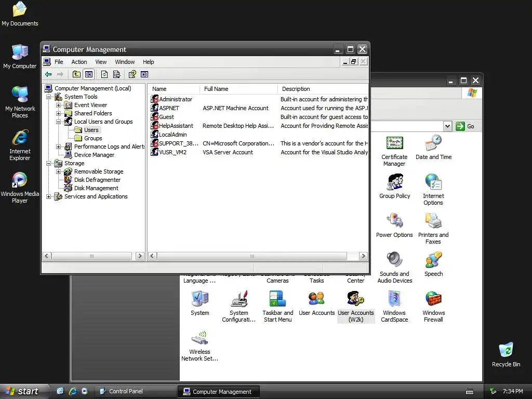This screenshot has height=399, width=532.
Task: Open the Help menu
Action: pos(148,62)
